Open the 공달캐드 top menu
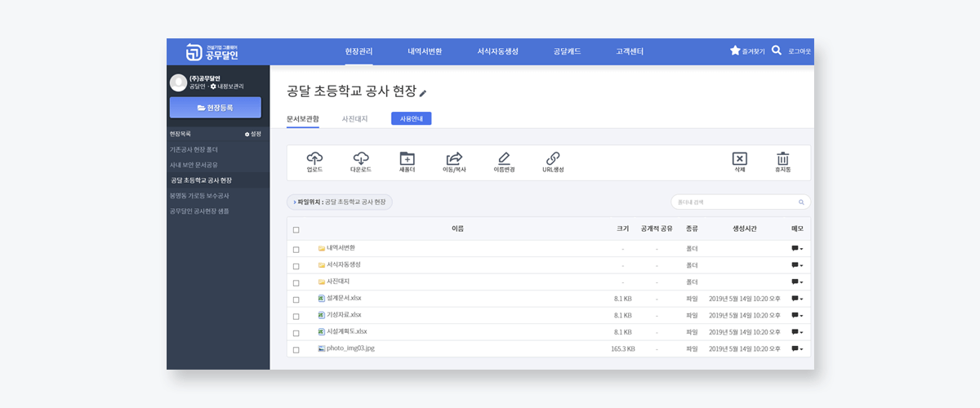The height and width of the screenshot is (408, 980). pyautogui.click(x=567, y=51)
